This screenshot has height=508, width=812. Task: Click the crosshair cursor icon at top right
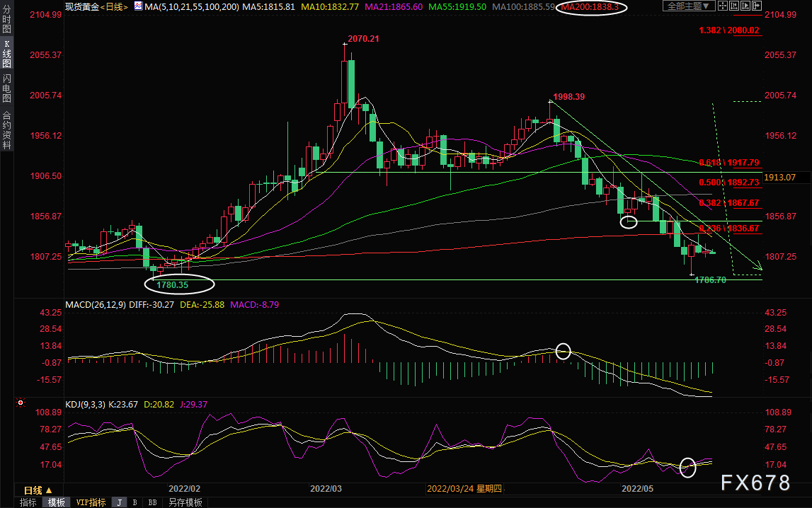(x=723, y=6)
